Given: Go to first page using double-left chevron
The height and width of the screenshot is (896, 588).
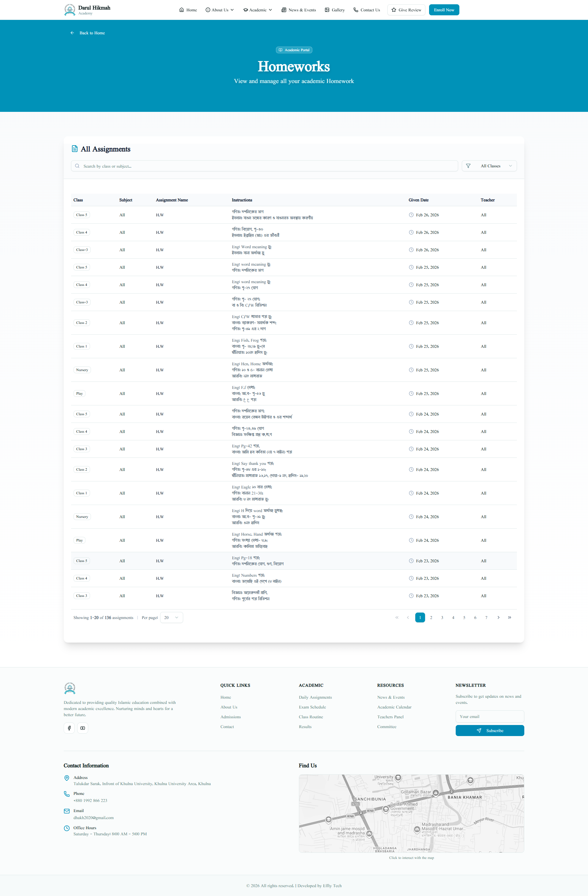Looking at the screenshot, I should (397, 617).
